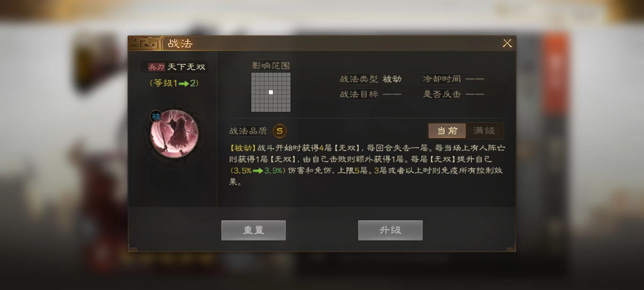
Task: Upgrade the skill with 升级 button
Action: (390, 230)
